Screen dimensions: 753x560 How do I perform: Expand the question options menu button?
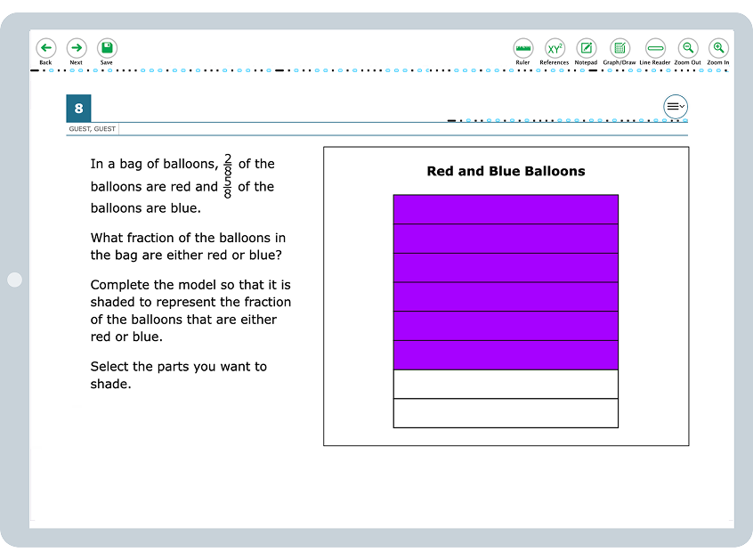coord(676,107)
